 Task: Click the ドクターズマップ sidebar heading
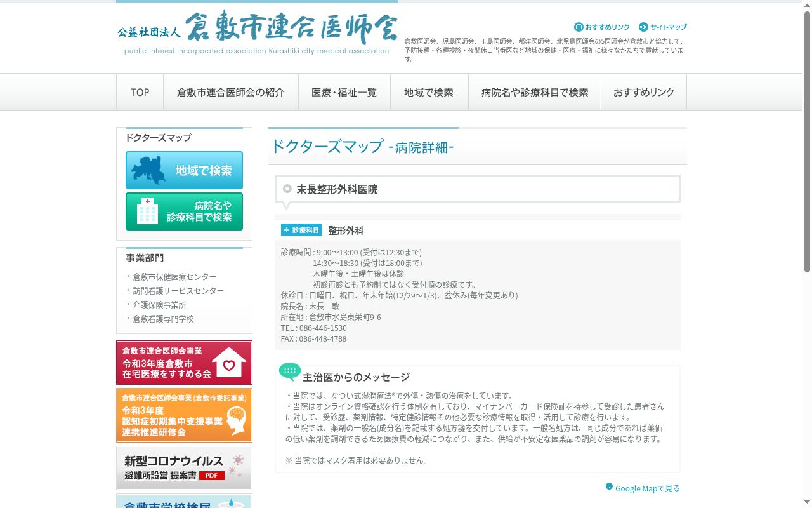click(158, 138)
